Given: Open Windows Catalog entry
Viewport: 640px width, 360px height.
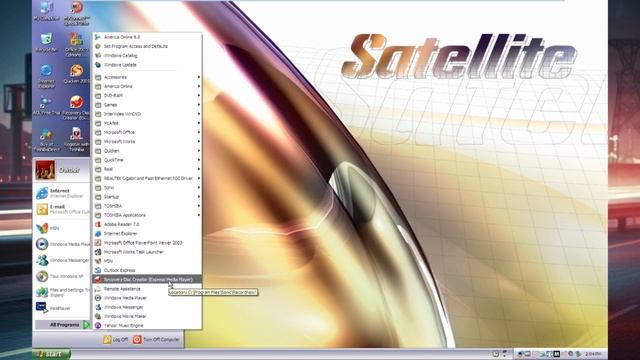Looking at the screenshot, I should (147, 56).
